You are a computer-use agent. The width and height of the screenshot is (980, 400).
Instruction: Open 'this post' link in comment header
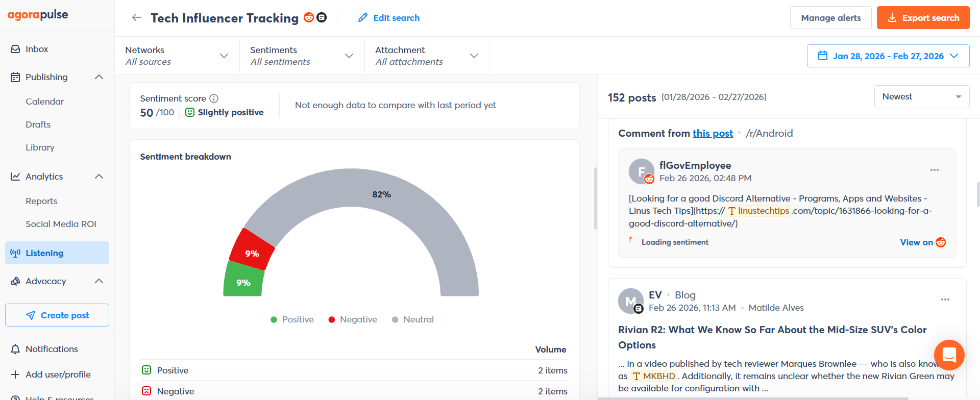click(x=713, y=134)
